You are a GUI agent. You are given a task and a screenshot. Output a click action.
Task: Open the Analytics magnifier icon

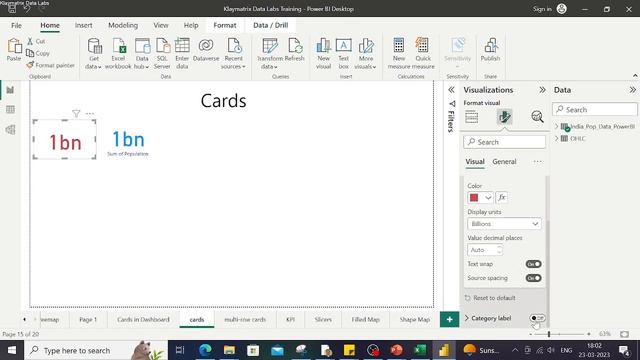(x=537, y=117)
